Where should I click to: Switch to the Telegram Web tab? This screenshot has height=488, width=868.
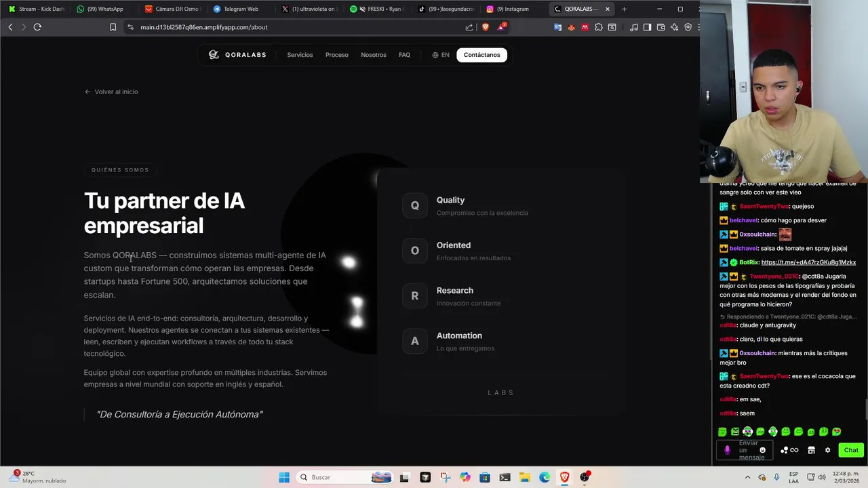pos(241,9)
